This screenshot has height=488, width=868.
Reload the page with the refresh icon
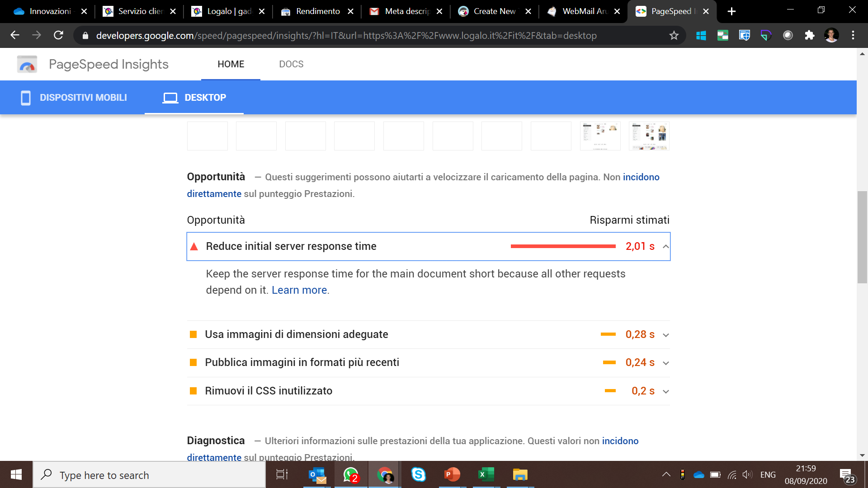[58, 35]
